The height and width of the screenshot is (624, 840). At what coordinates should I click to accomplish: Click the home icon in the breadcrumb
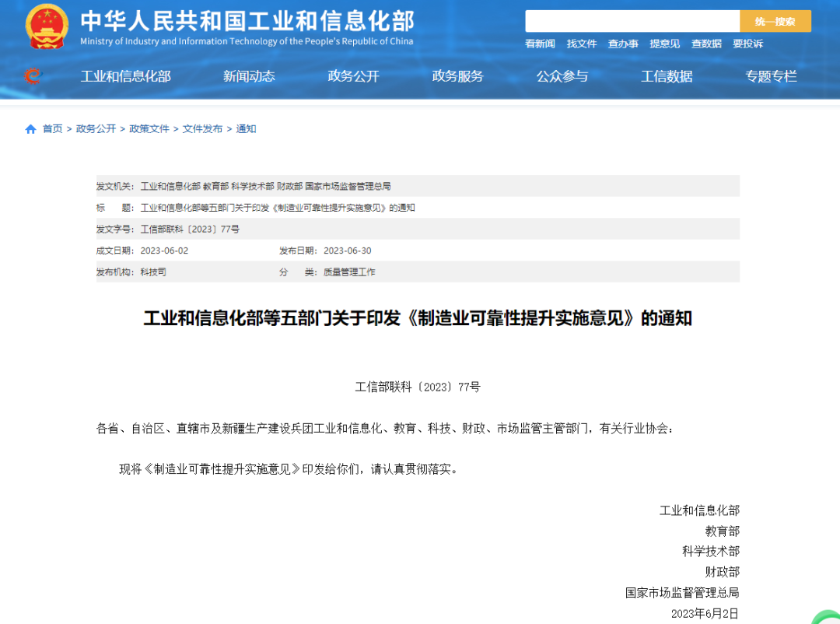tap(30, 128)
